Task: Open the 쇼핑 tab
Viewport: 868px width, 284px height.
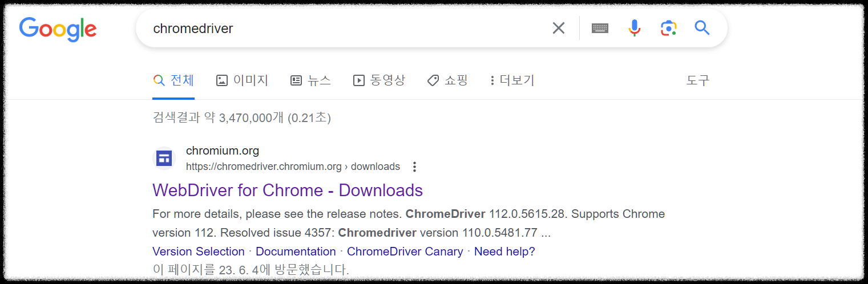Action: 447,80
